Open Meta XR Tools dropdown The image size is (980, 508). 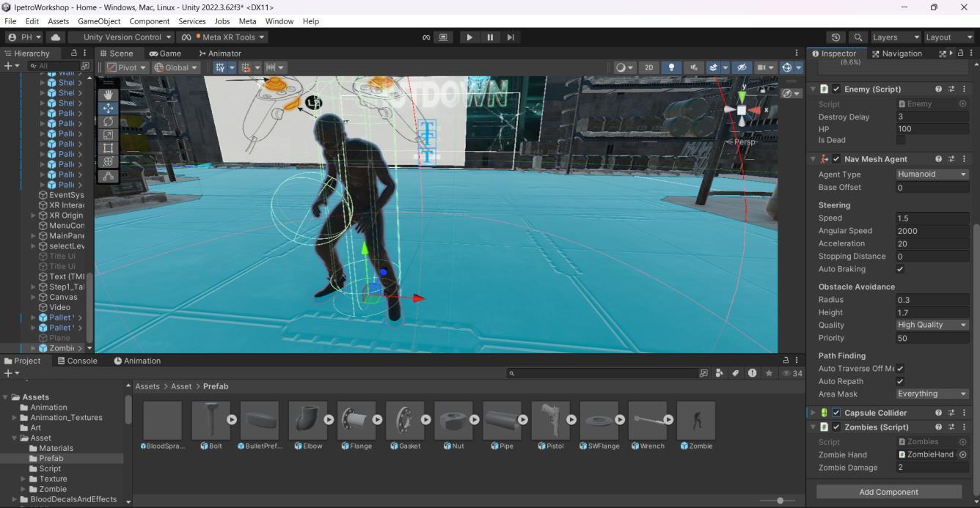pyautogui.click(x=223, y=37)
